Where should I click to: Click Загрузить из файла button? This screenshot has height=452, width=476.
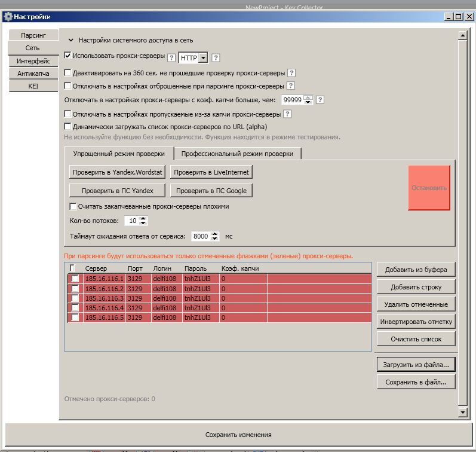(x=416, y=365)
